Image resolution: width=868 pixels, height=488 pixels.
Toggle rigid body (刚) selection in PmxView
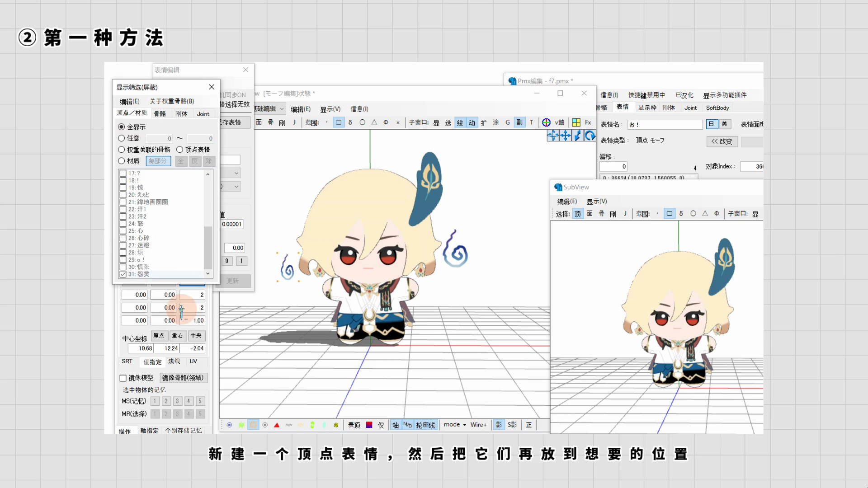pos(282,122)
